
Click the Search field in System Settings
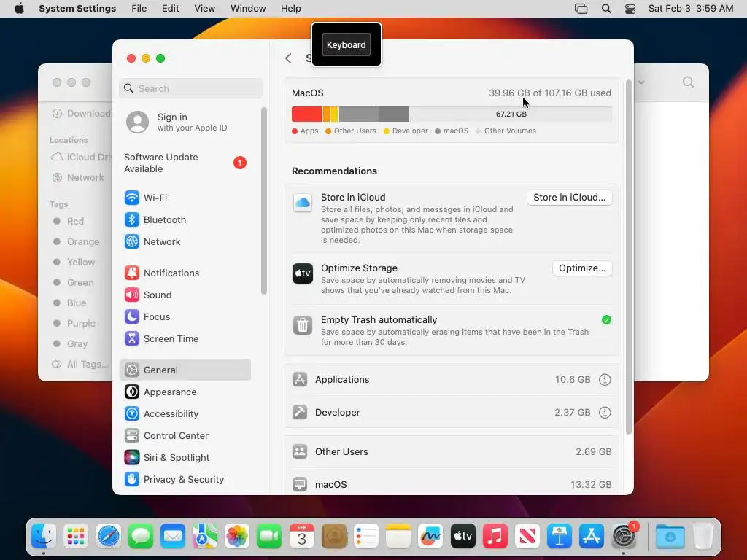pos(190,88)
